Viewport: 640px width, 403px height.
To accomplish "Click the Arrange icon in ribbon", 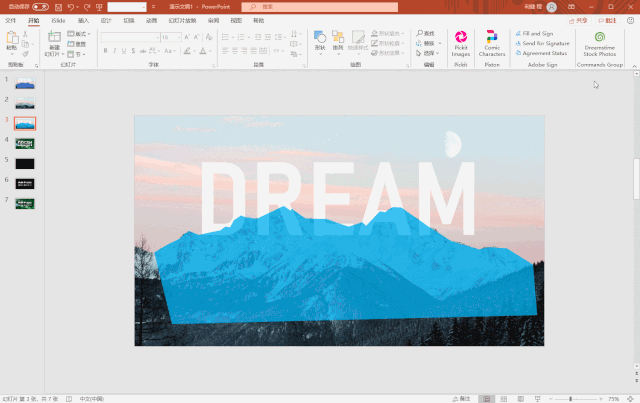I will pyautogui.click(x=338, y=41).
